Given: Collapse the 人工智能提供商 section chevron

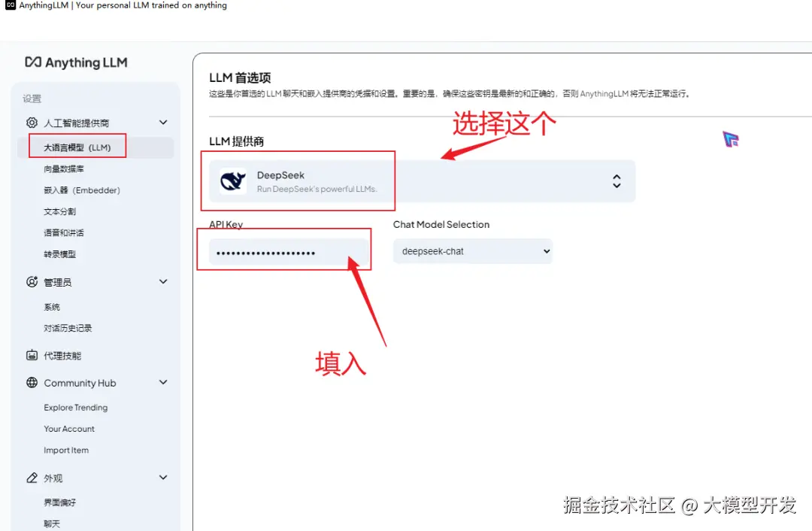Looking at the screenshot, I should coord(163,123).
